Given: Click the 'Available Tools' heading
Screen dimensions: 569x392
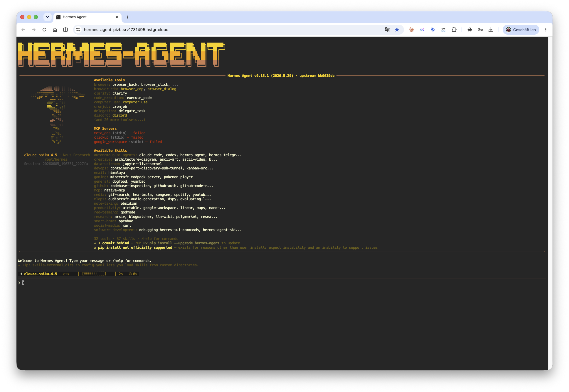Looking at the screenshot, I should [109, 80].
